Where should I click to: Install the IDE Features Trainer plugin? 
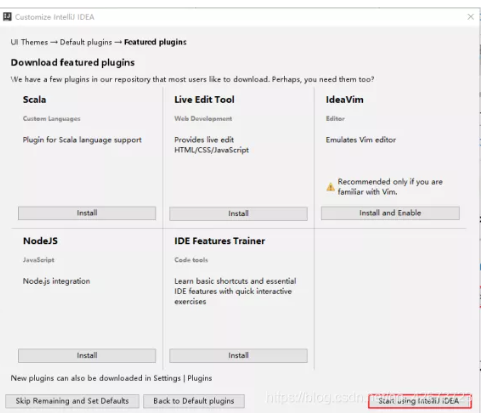pos(238,356)
